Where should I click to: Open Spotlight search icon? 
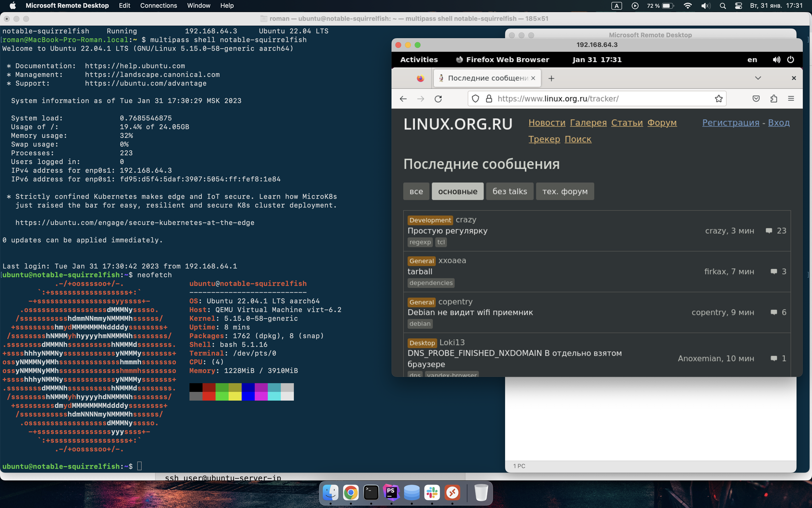point(723,6)
